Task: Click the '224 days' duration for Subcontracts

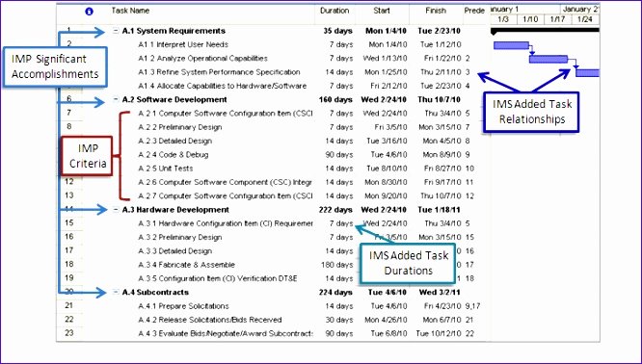Action: click(335, 293)
